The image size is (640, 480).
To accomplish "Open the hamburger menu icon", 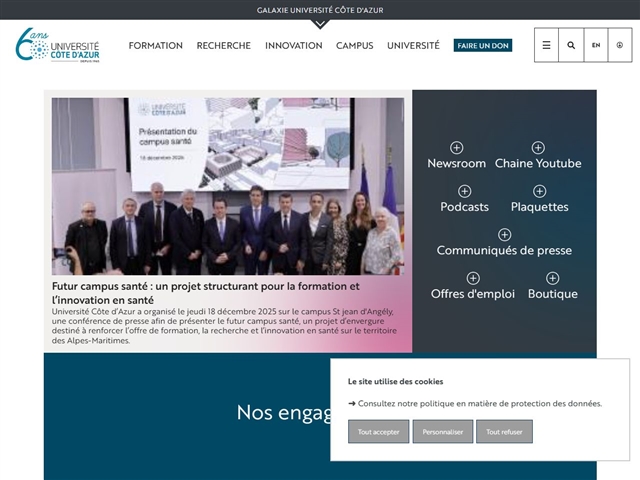I will (546, 45).
